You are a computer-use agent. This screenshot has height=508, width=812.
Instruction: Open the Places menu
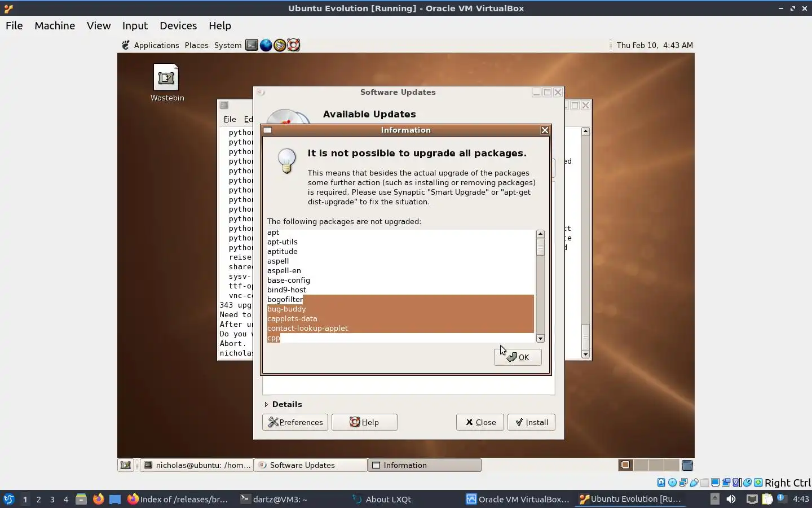pyautogui.click(x=196, y=45)
